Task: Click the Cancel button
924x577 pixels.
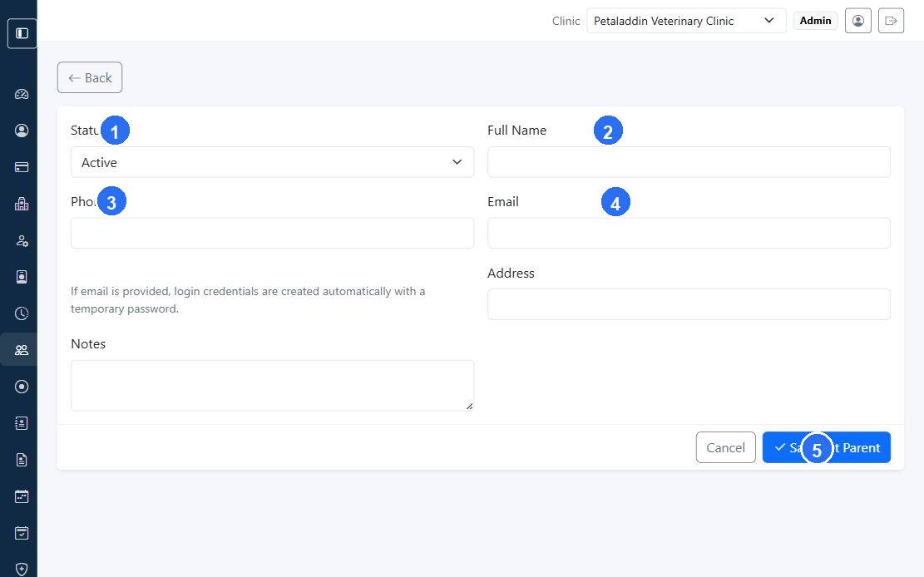Action: click(725, 447)
